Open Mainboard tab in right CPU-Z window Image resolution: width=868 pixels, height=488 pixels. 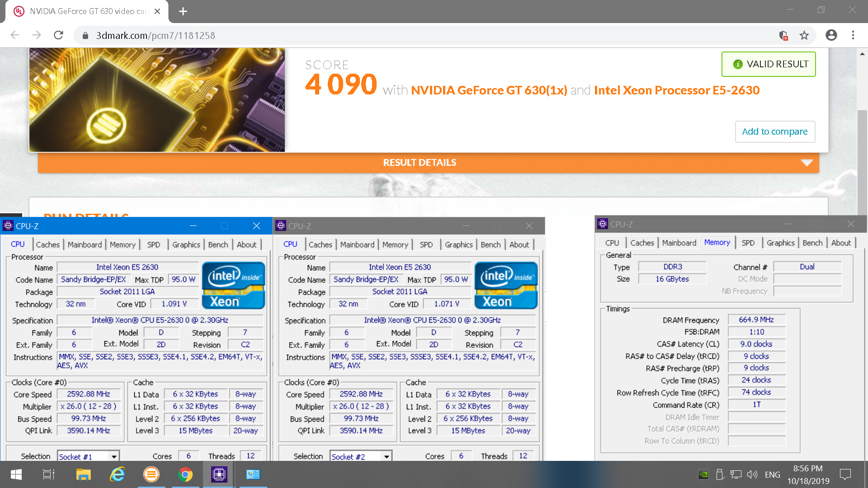pos(679,243)
